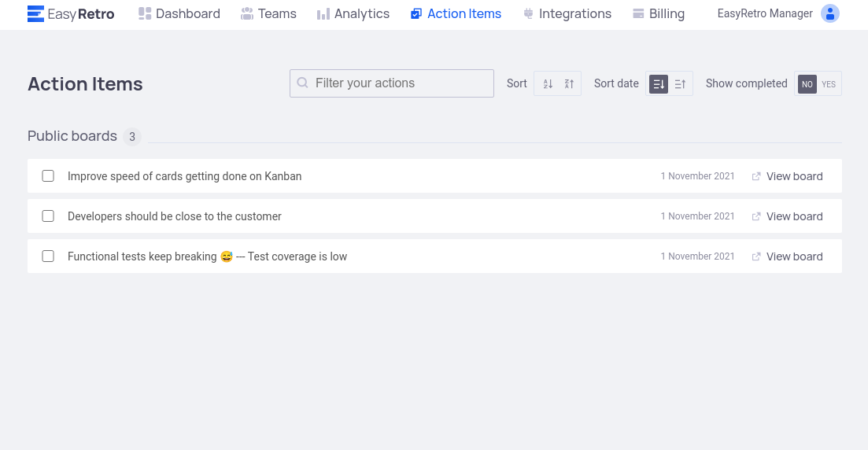Open the Dashboard navigation tab
The image size is (868, 450).
click(179, 13)
